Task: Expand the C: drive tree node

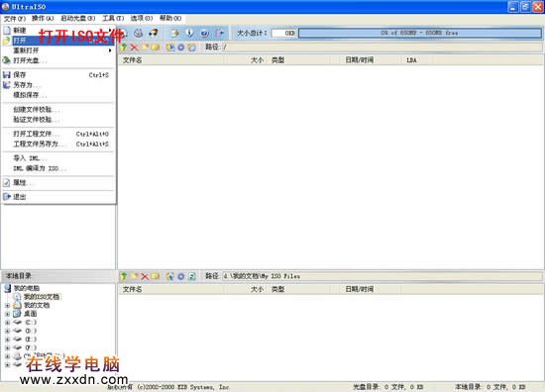Action: pyautogui.click(x=7, y=323)
